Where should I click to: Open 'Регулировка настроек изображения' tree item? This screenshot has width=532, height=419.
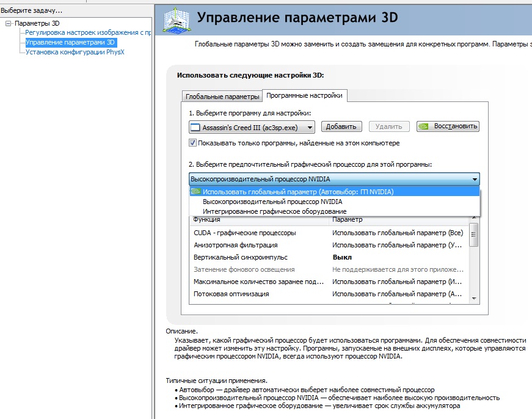(88, 32)
